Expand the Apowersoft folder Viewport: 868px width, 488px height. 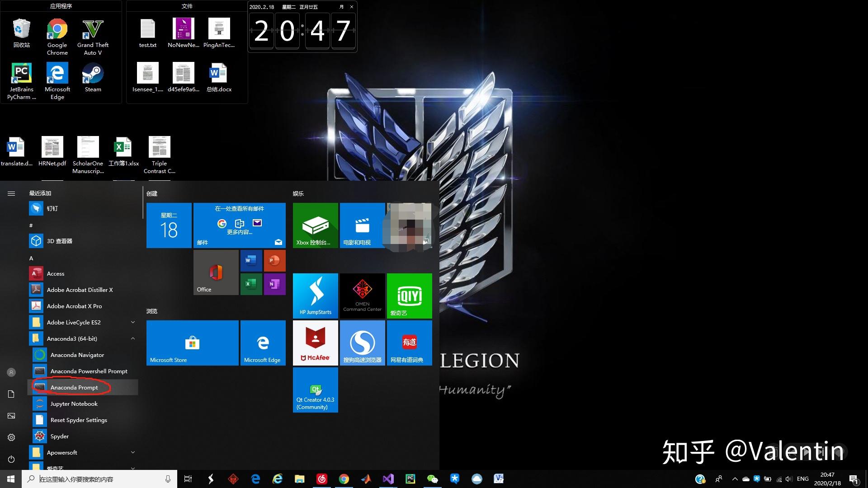[83, 452]
